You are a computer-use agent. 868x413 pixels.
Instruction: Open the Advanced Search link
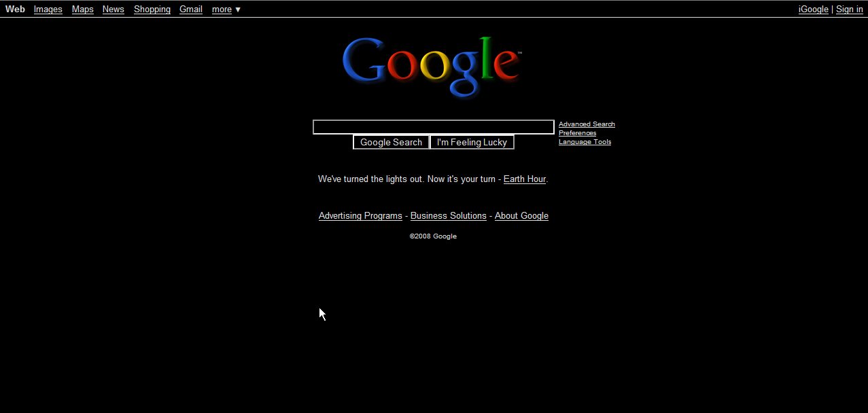(x=587, y=124)
